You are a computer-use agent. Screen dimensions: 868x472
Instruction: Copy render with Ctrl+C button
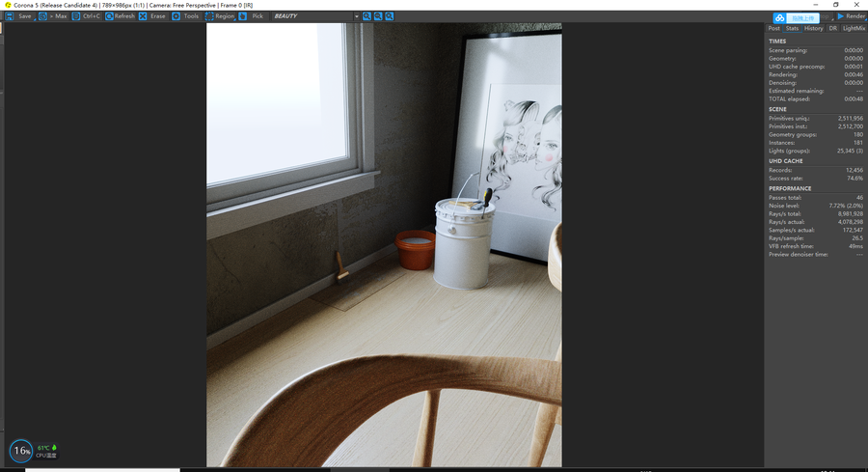coord(87,16)
